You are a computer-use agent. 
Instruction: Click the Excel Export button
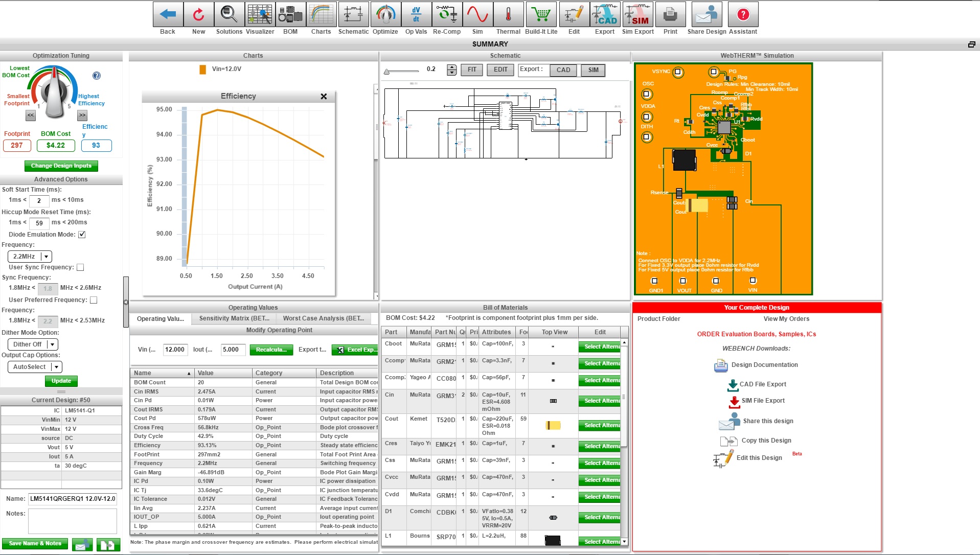coord(355,350)
